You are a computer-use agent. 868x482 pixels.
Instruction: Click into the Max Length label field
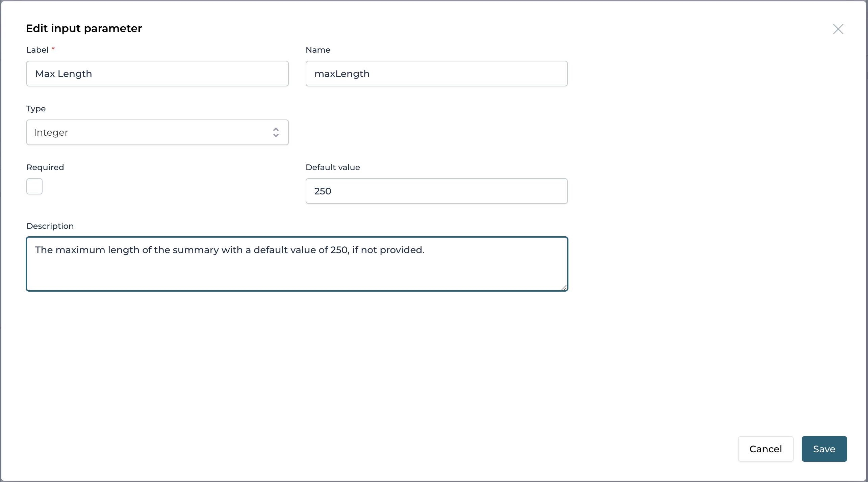click(x=157, y=74)
